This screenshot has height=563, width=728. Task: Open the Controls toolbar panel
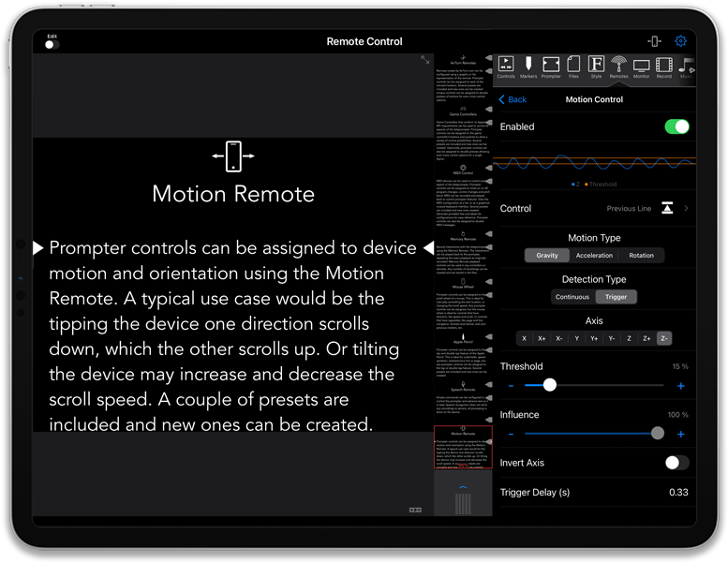point(506,67)
